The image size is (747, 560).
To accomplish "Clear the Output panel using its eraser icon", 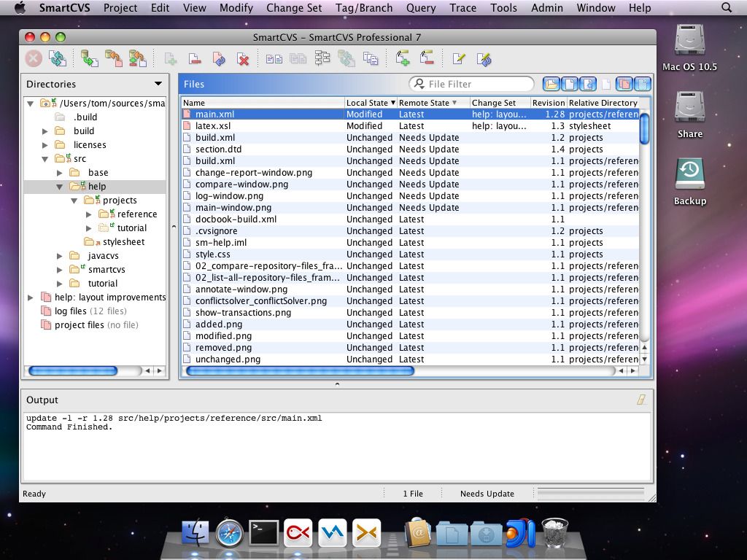I will coord(641,400).
